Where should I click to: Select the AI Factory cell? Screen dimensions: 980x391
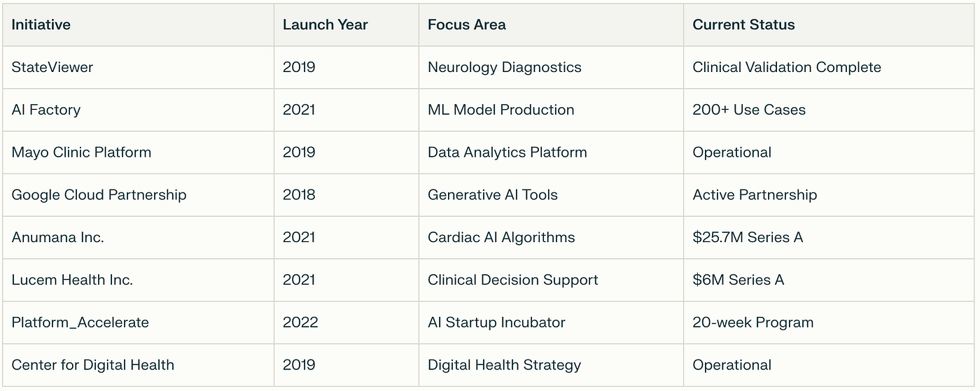coord(139,110)
